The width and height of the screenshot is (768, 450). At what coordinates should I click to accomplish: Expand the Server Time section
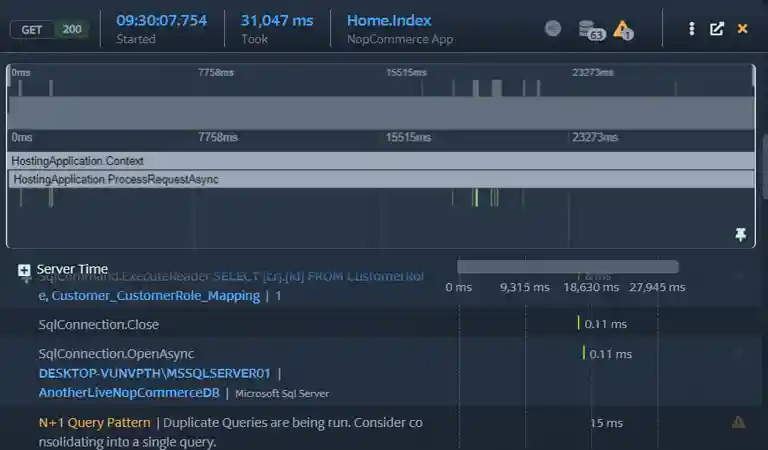point(24,270)
